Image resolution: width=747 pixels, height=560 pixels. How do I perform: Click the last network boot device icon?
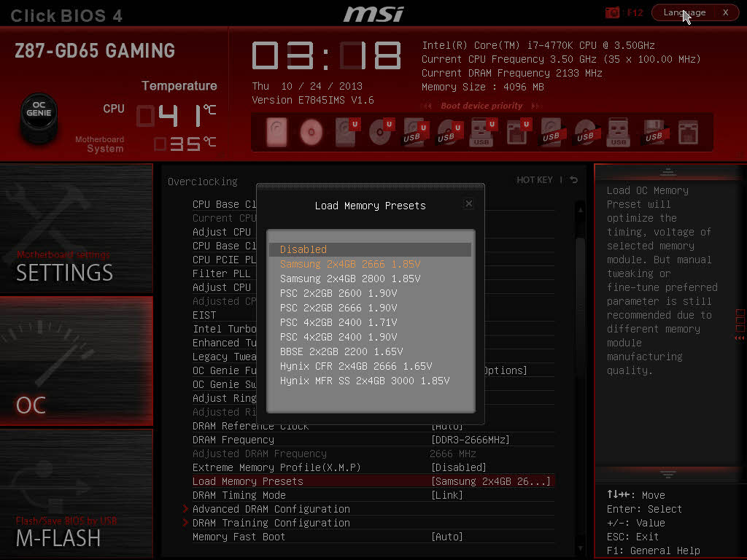[688, 133]
